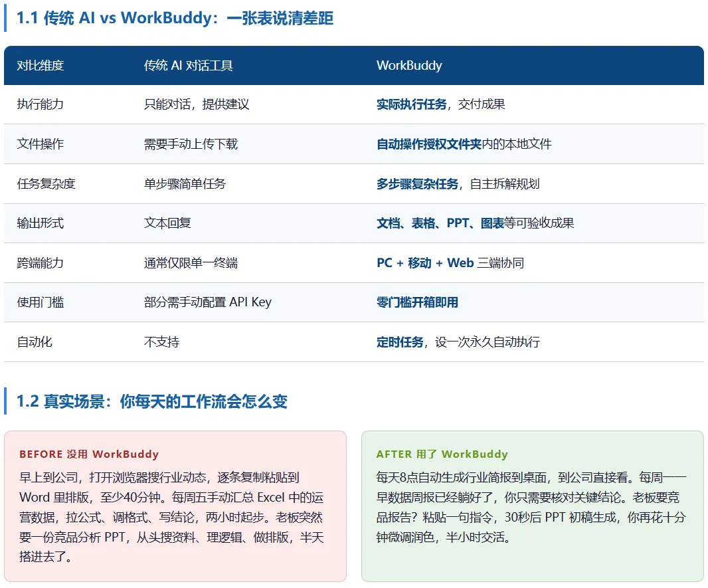
Task: Click the bold text '定时任务'
Action: pyautogui.click(x=400, y=342)
